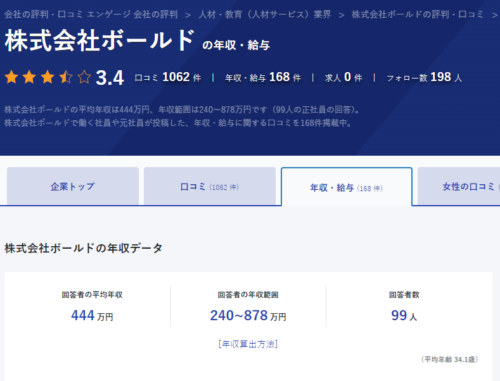Click the description line mentioning 平均年収は444万円

pyautogui.click(x=182, y=110)
